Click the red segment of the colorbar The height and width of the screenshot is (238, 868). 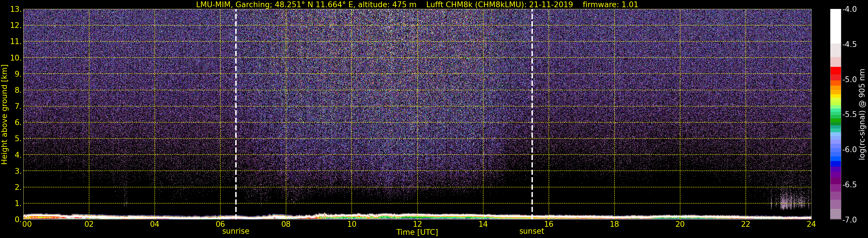pos(835,71)
